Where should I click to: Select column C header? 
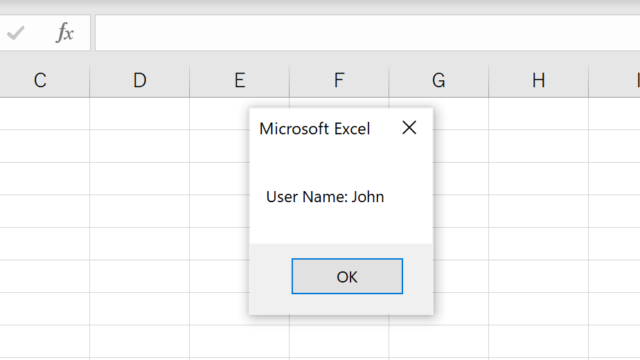40,80
